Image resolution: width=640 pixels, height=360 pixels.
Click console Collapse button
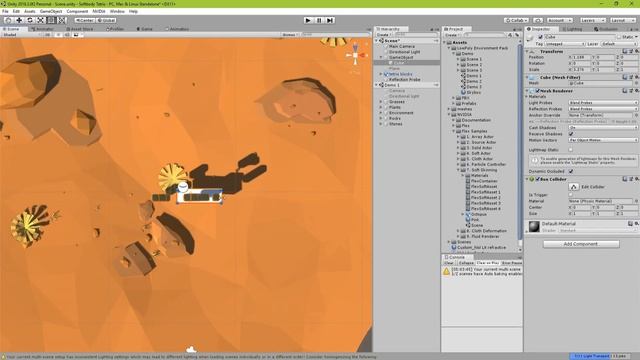[x=466, y=263]
